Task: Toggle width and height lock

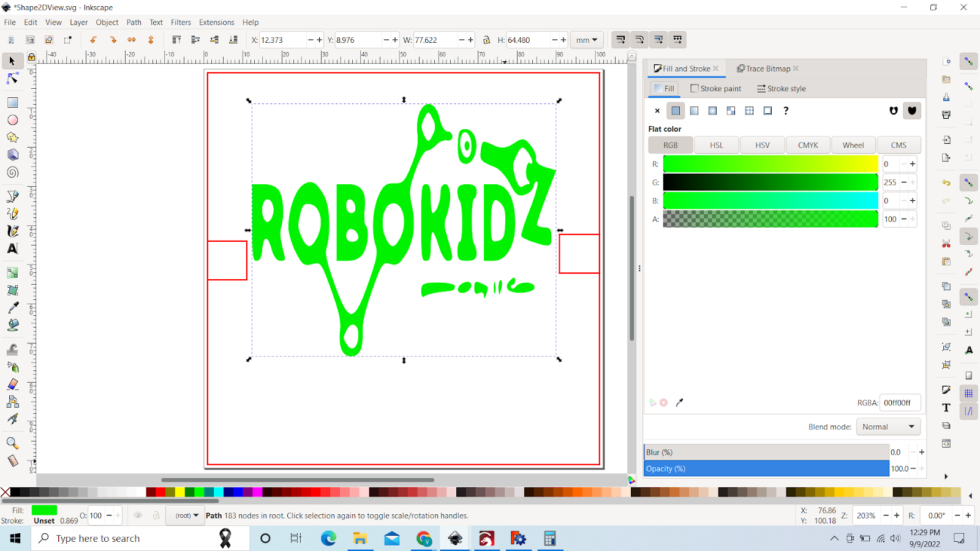Action: [x=486, y=40]
